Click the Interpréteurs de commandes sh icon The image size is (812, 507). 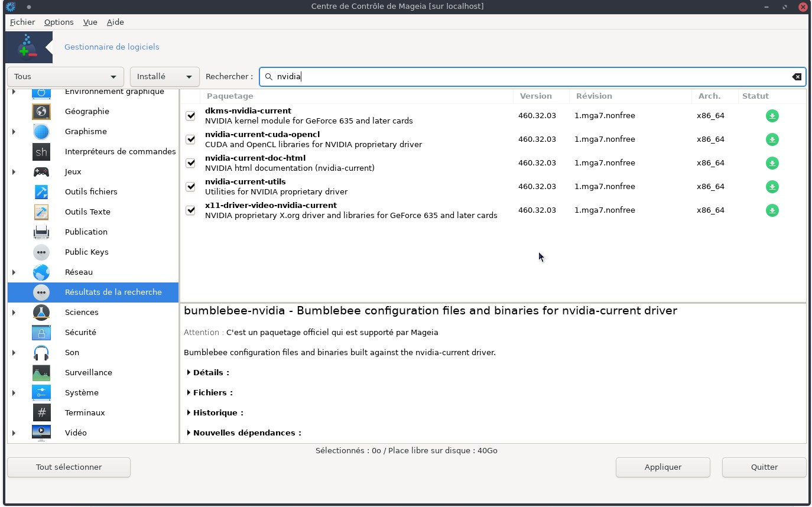[41, 151]
